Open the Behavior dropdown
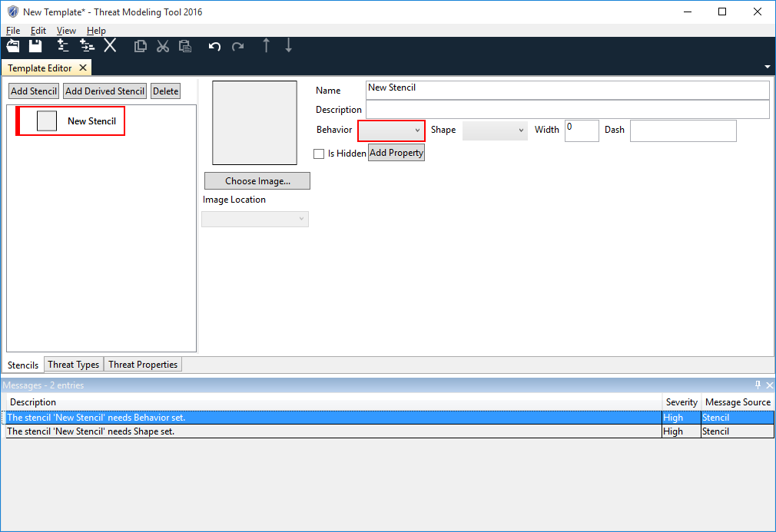The image size is (776, 532). pyautogui.click(x=391, y=131)
